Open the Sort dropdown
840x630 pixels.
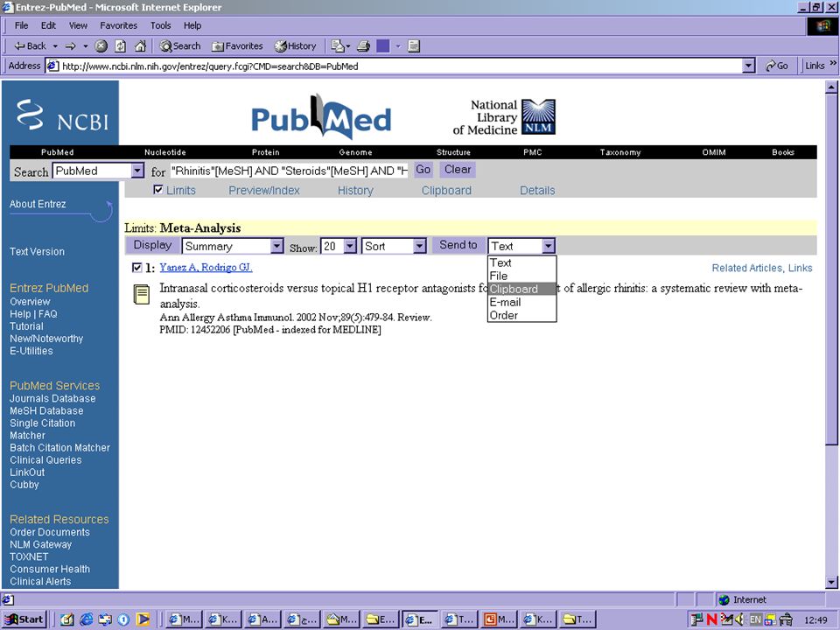pos(394,246)
